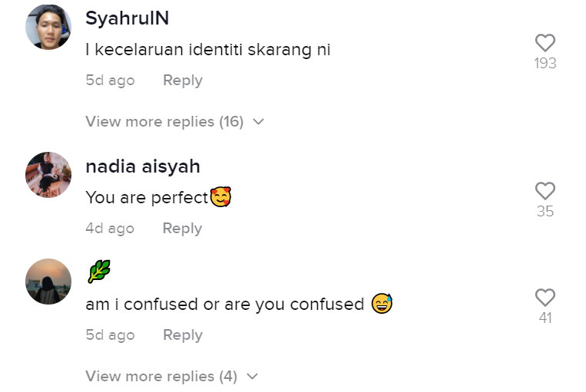
Task: Click the 193 likes count
Action: point(545,63)
